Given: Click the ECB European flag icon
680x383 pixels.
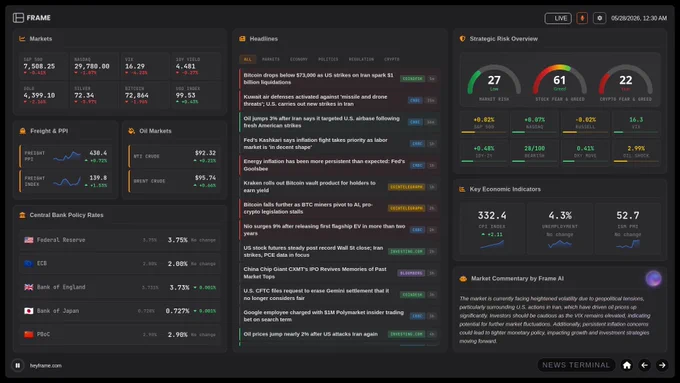Looking at the screenshot, I should pyautogui.click(x=29, y=263).
